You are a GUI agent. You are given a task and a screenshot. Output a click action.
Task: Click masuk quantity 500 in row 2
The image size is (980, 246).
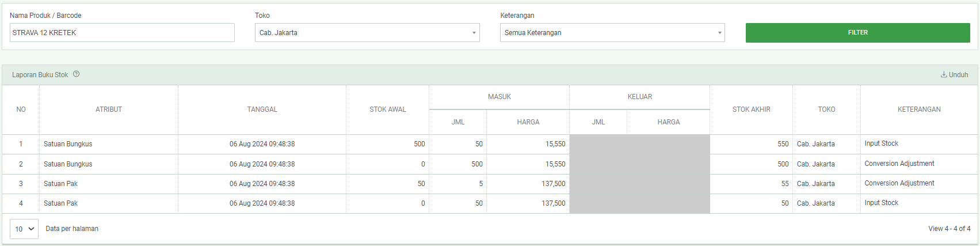click(476, 164)
